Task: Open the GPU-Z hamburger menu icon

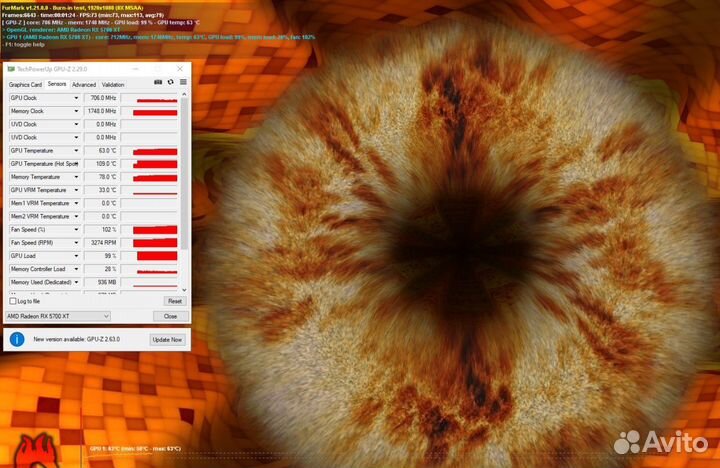Action: 182,82
